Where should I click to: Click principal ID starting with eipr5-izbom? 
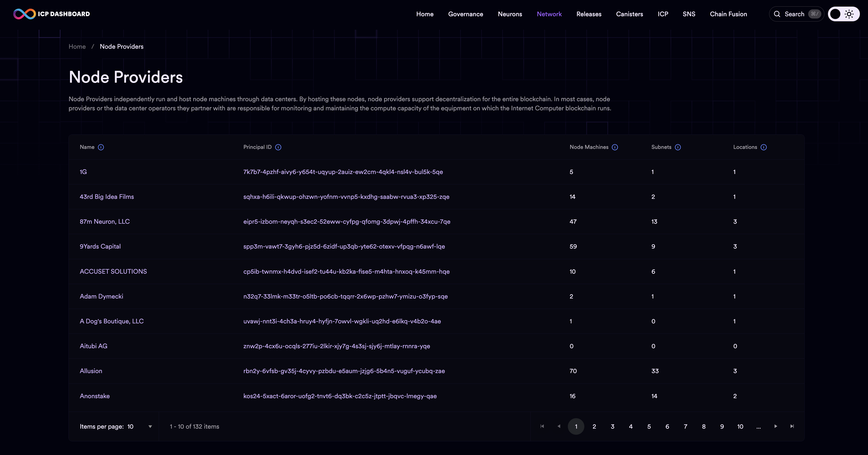(x=347, y=222)
